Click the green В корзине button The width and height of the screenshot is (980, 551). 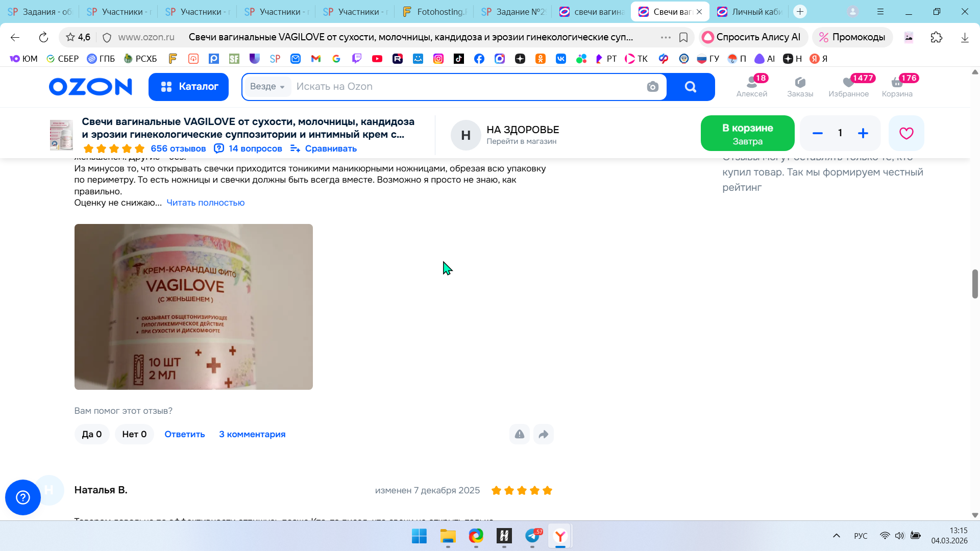point(747,134)
